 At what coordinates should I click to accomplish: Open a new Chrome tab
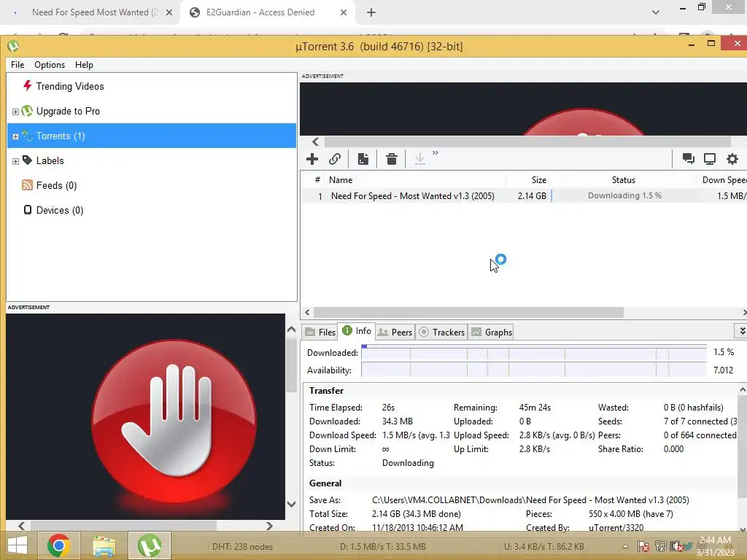[371, 12]
